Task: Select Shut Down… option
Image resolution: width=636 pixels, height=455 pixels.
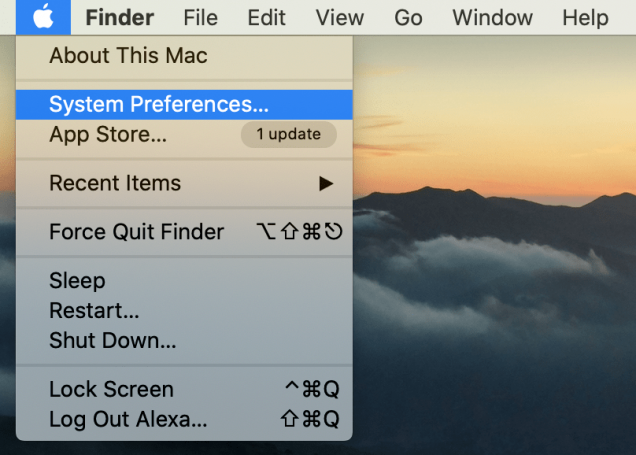Action: click(184, 340)
